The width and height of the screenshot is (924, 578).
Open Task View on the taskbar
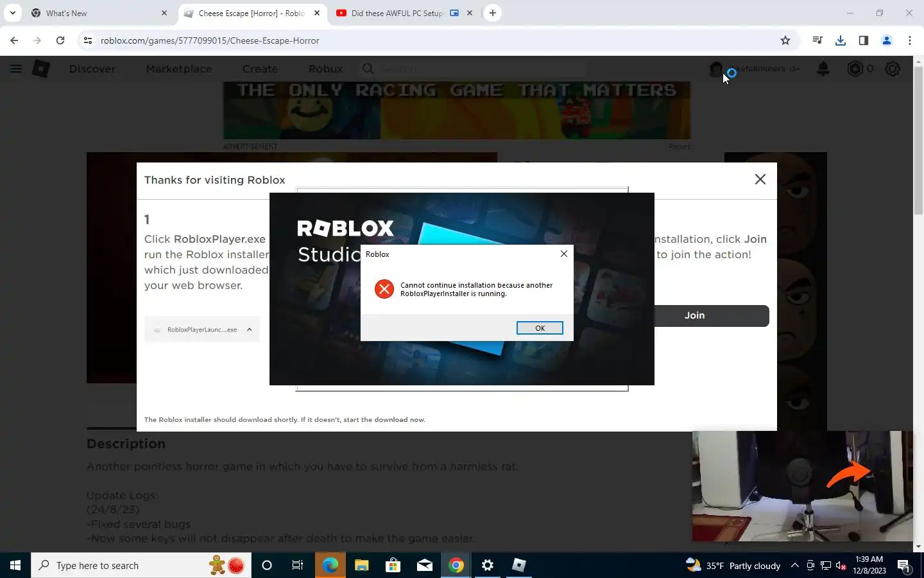click(298, 565)
